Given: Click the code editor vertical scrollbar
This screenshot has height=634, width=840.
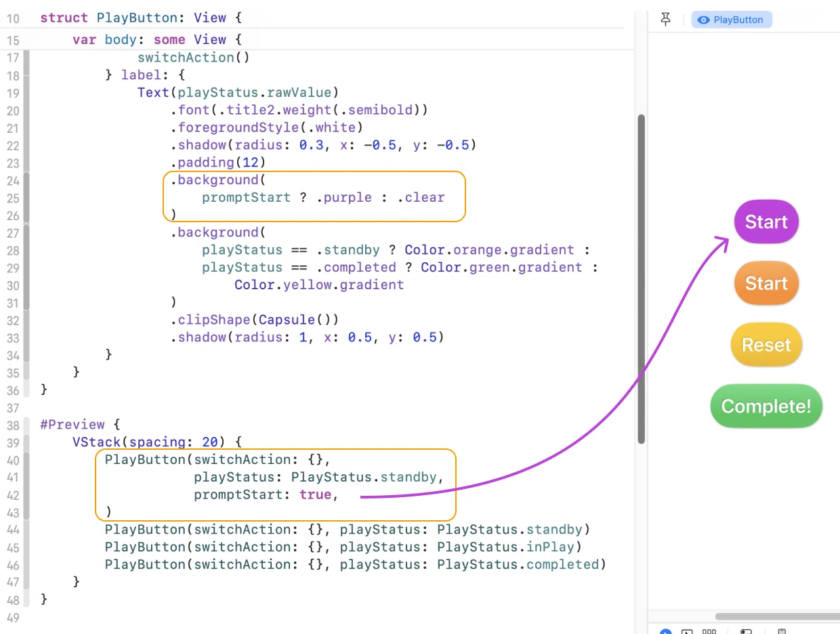Looking at the screenshot, I should [641, 279].
